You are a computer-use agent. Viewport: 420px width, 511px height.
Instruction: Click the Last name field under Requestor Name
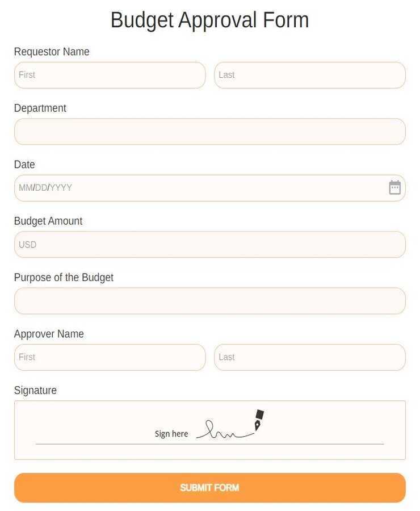310,74
